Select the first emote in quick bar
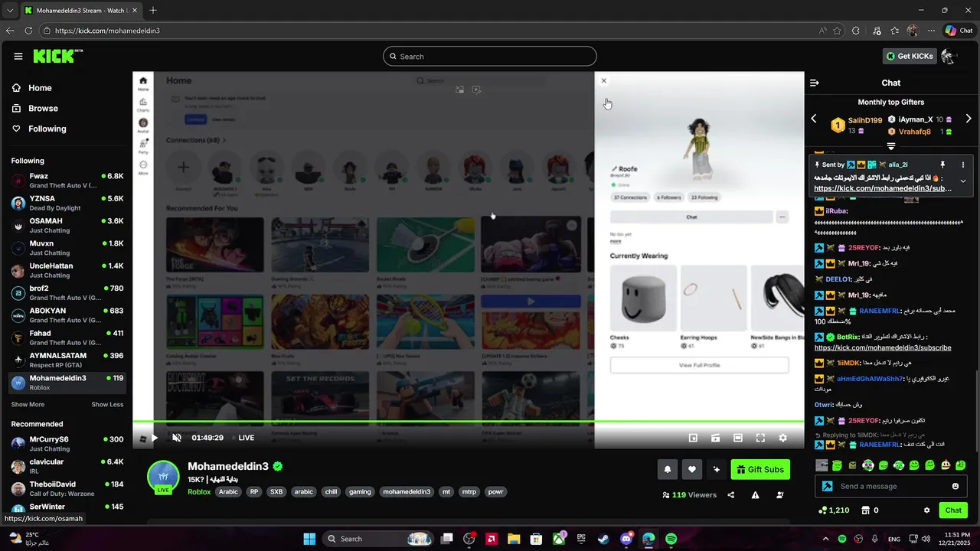This screenshot has height=551, width=980. pyautogui.click(x=822, y=465)
